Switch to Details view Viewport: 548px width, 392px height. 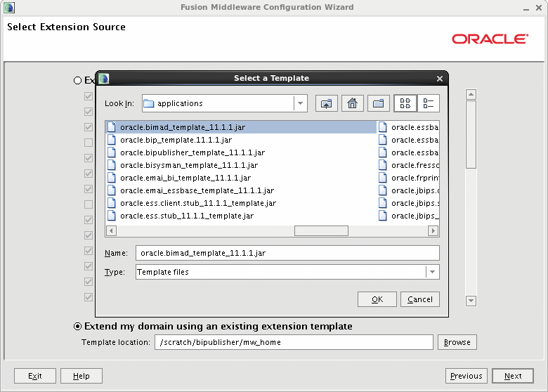point(428,103)
